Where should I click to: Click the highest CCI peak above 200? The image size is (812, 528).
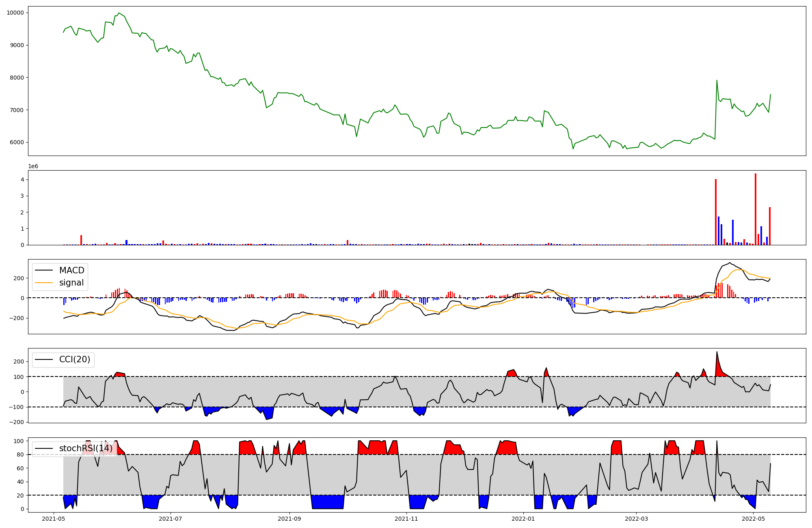coord(717,352)
